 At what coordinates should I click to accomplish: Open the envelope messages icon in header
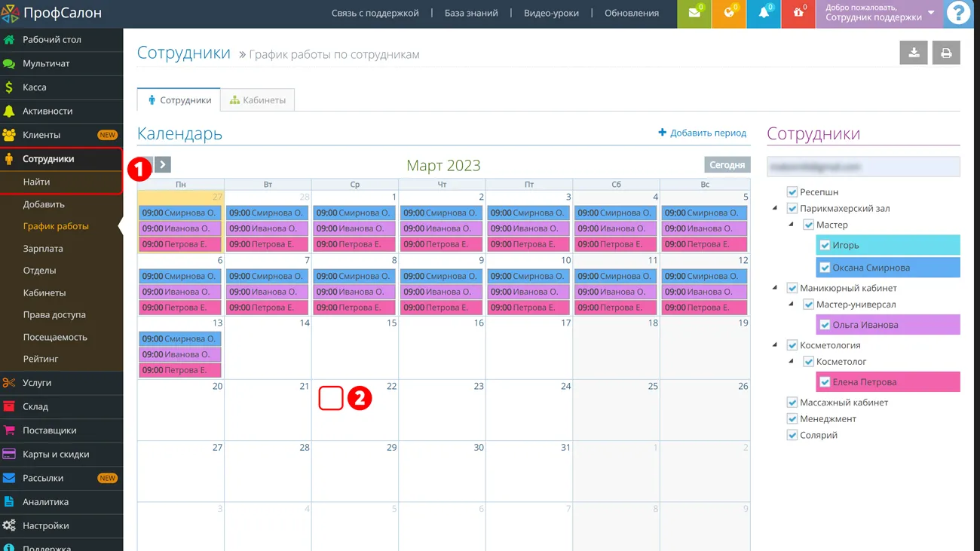pos(694,14)
